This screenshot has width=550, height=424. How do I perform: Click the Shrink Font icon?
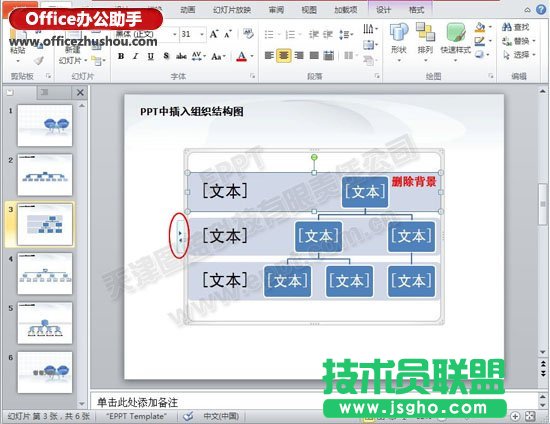coord(228,34)
